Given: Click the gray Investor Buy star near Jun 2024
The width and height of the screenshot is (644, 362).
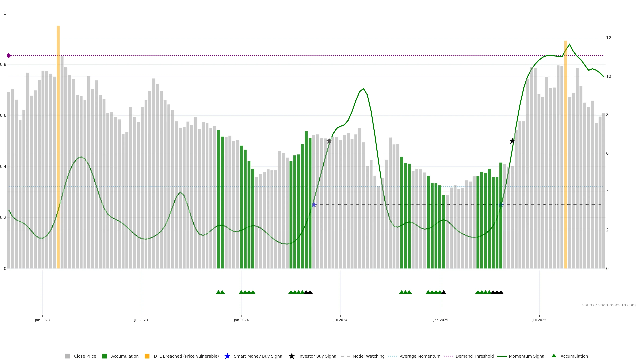Looking at the screenshot, I should [x=329, y=141].
